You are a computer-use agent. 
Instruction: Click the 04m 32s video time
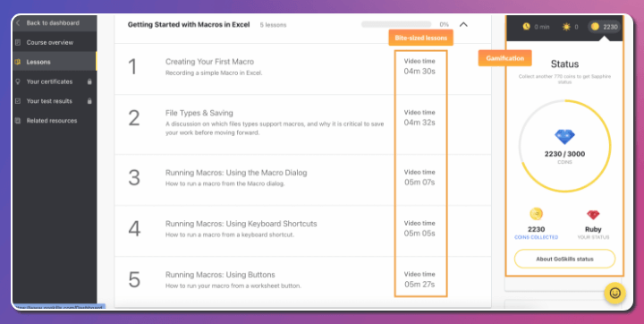419,123
